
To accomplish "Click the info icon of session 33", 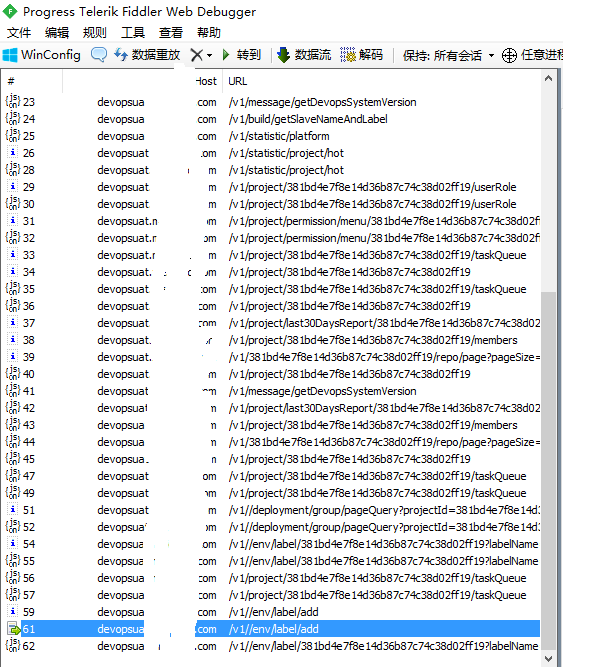I will [x=13, y=254].
